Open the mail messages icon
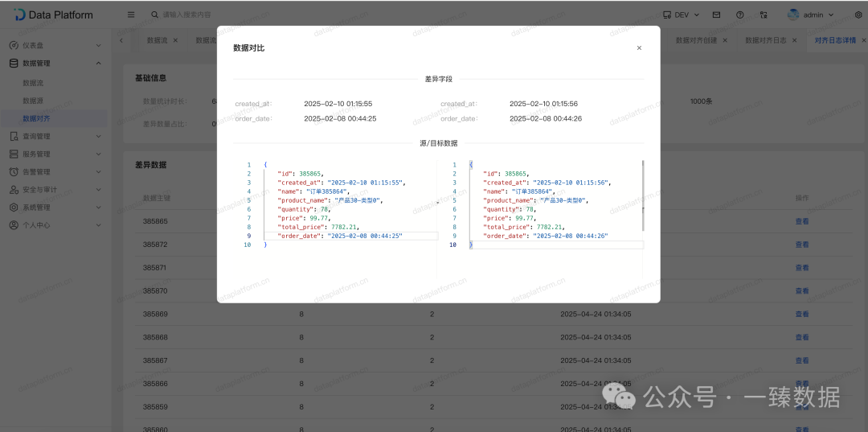The image size is (868, 432). coord(716,15)
